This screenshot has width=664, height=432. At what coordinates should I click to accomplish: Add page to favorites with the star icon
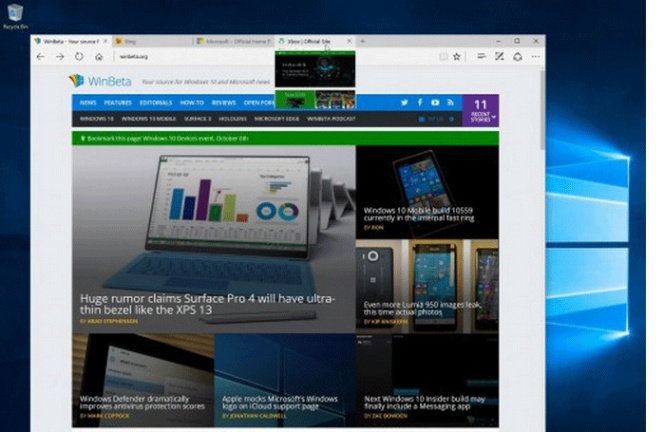pyautogui.click(x=456, y=56)
